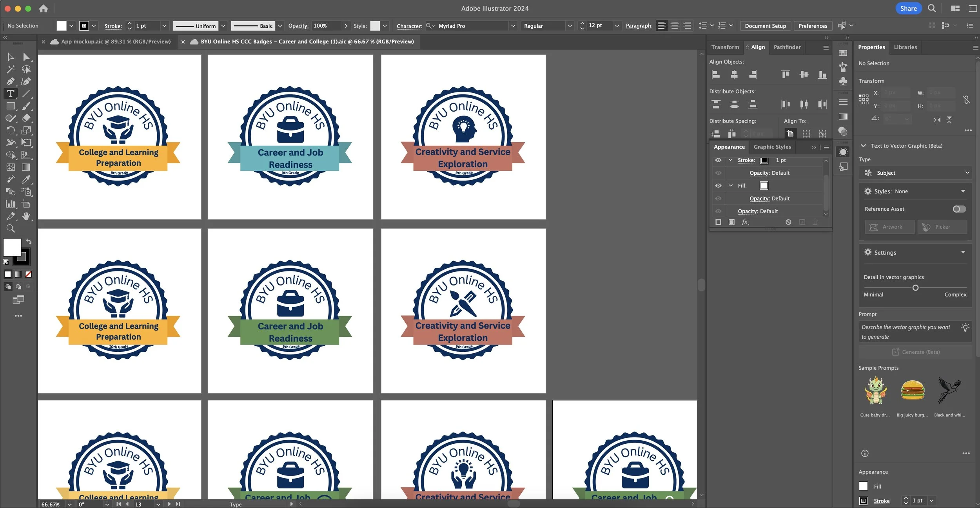The height and width of the screenshot is (508, 980).
Task: Select the Eraser tool
Action: click(26, 118)
